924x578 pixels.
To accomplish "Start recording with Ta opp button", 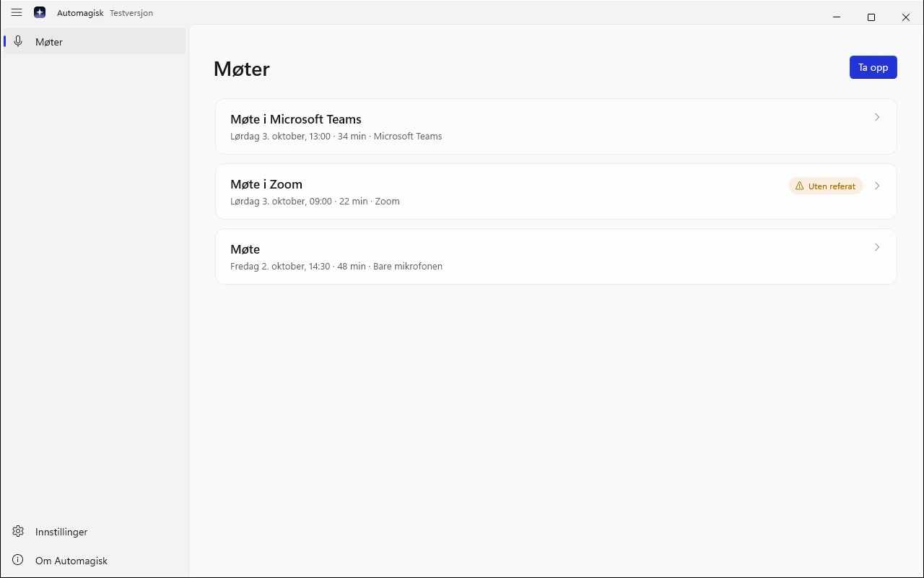I will pos(873,67).
